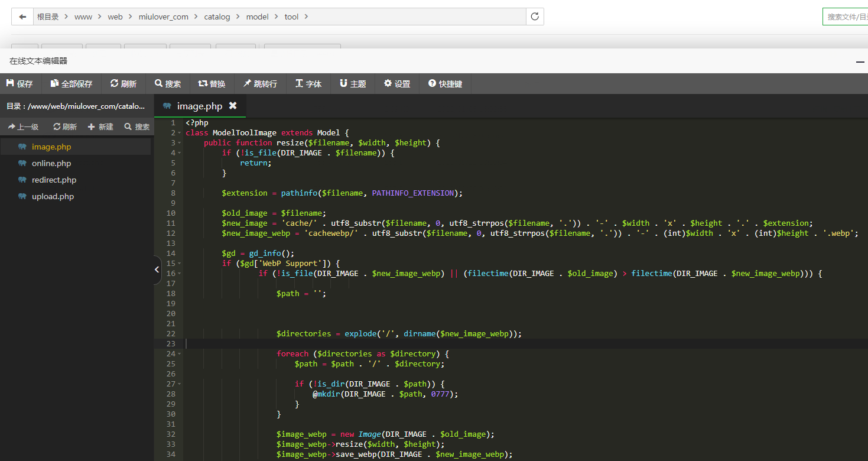Open 搜索 in the editor top toolbar

coord(168,84)
